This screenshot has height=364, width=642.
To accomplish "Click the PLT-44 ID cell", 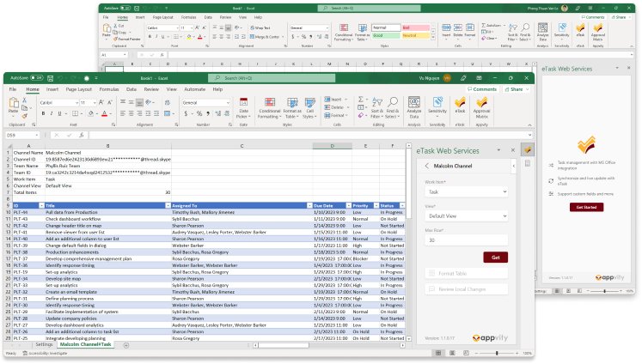I will point(28,212).
